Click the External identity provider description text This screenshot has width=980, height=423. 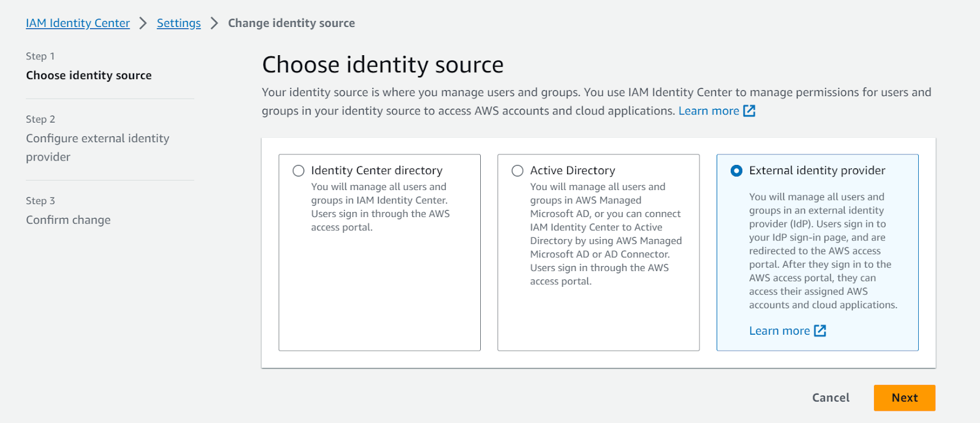823,251
